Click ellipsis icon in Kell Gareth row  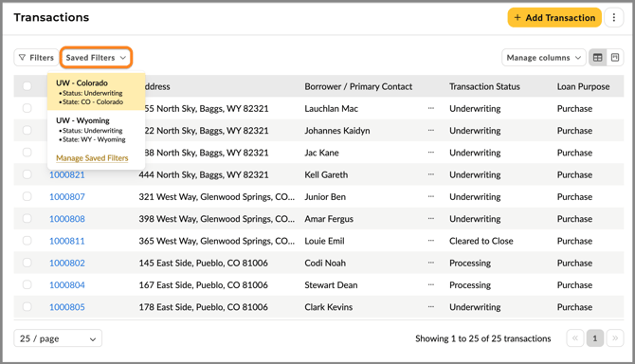coord(431,174)
